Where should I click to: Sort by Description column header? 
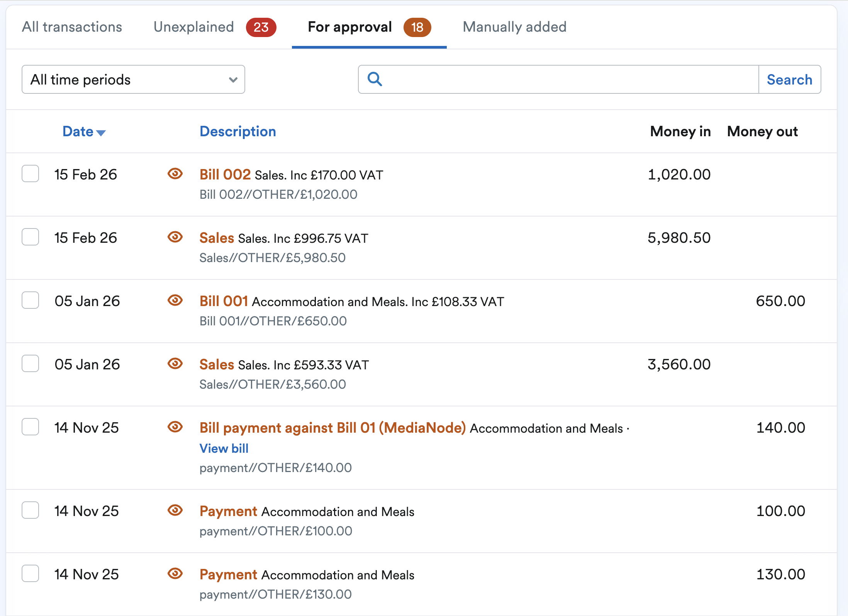pyautogui.click(x=238, y=132)
